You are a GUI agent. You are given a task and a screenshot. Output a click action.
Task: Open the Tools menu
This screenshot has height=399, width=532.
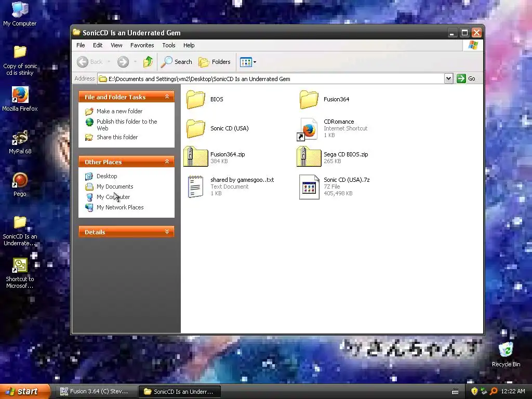169,45
